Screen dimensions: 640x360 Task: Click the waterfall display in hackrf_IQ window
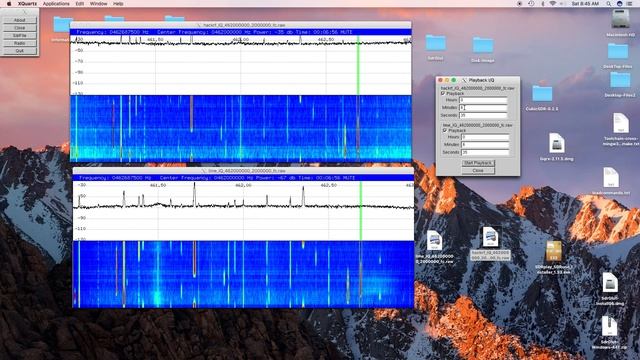241,129
